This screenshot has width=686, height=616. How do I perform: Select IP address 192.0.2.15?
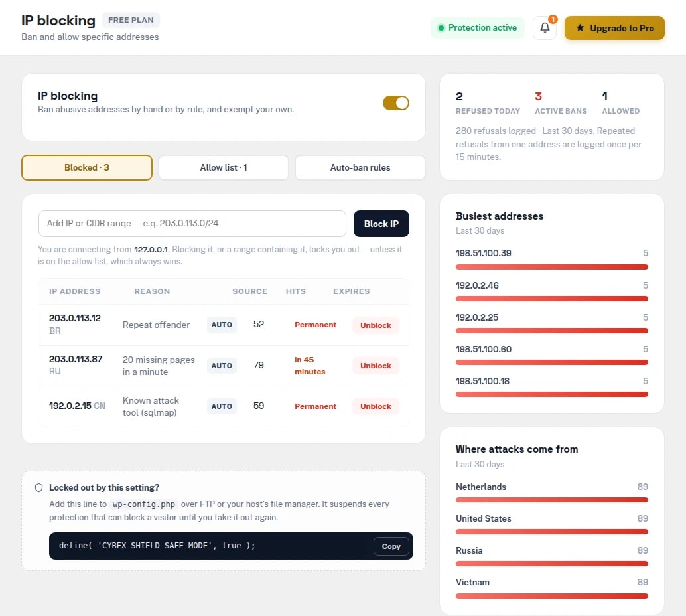70,406
